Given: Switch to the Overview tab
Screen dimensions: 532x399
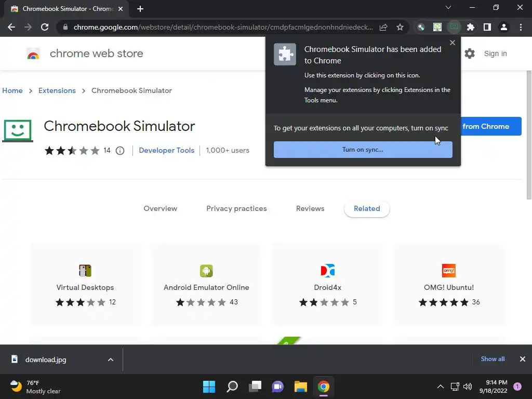Looking at the screenshot, I should [160, 209].
